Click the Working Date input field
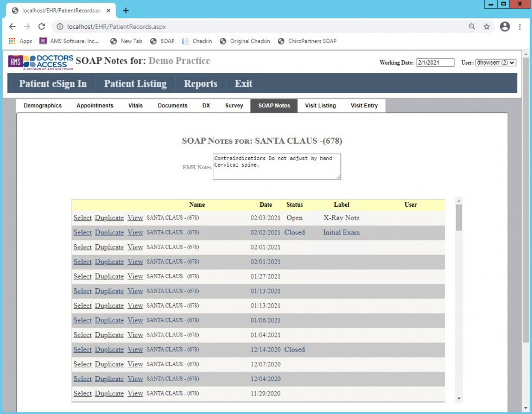The image size is (532, 414). [x=435, y=63]
